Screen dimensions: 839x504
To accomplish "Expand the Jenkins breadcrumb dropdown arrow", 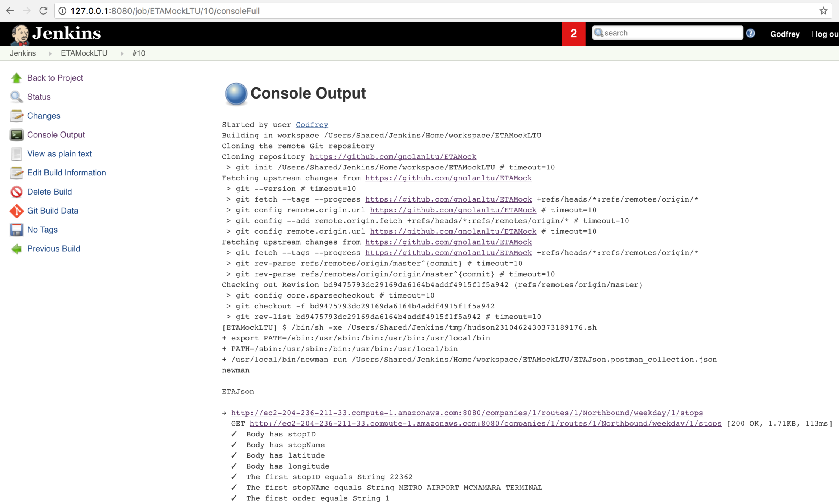I will [50, 53].
